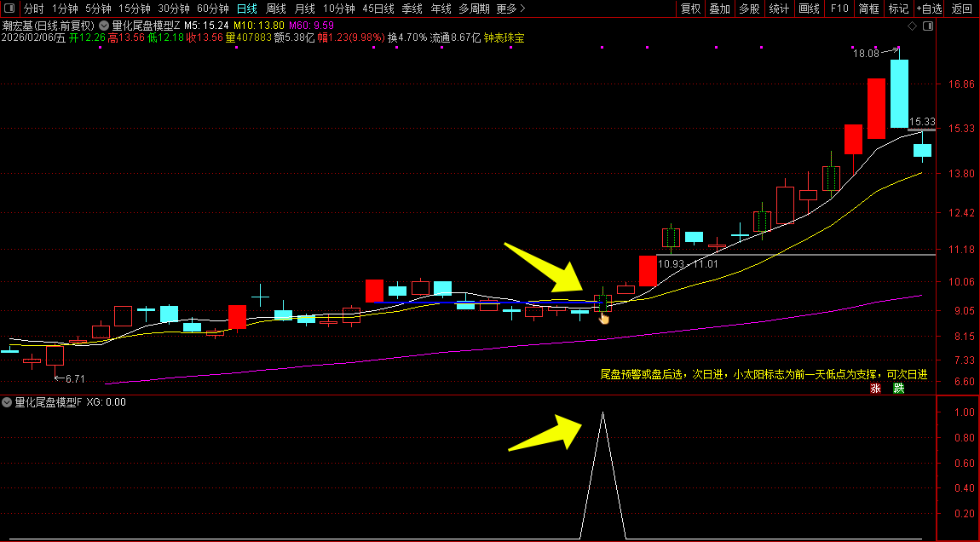The width and height of the screenshot is (980, 542).
Task: Click the 叠加 overlay button
Action: click(x=720, y=9)
